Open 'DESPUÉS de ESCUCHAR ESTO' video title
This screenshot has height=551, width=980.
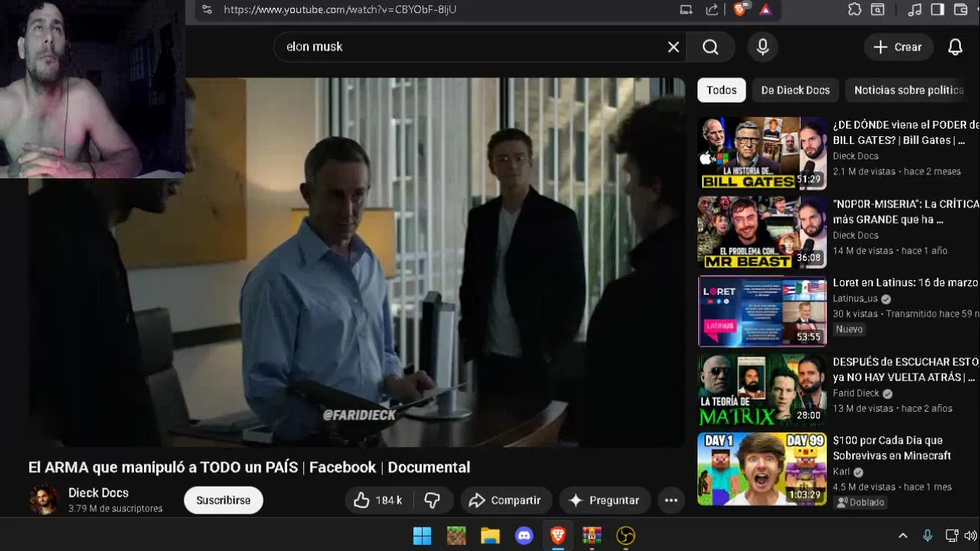906,369
